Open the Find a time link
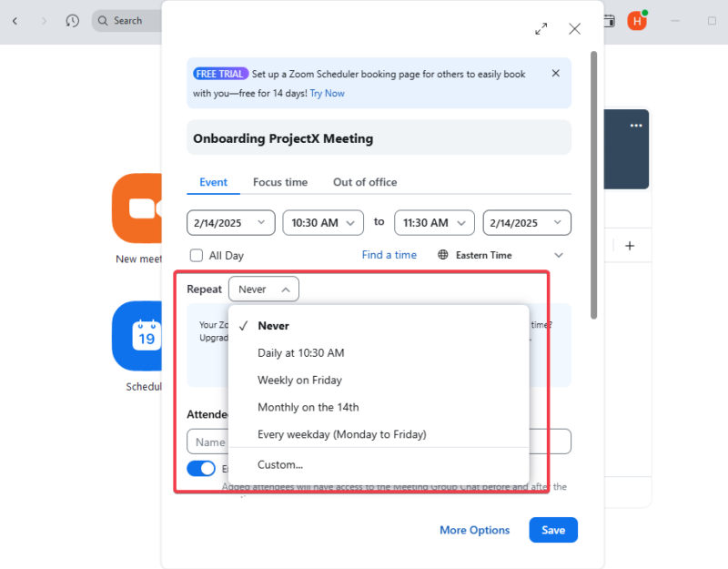Image resolution: width=728 pixels, height=569 pixels. pos(389,255)
